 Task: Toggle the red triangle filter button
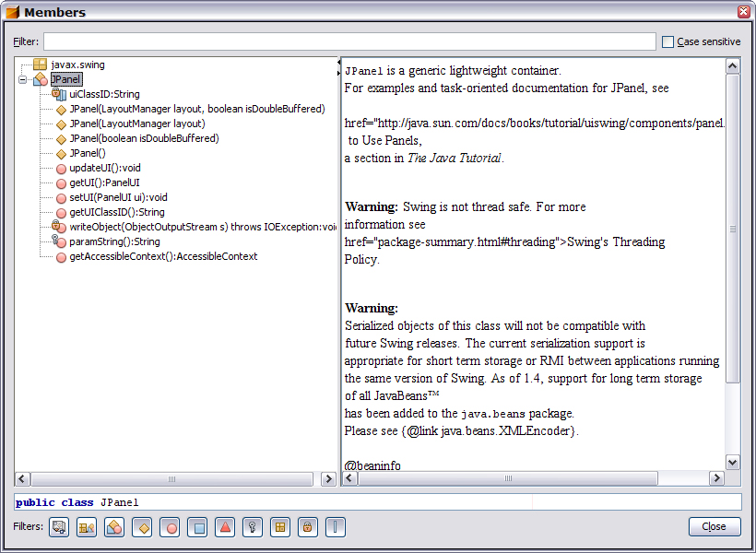[x=225, y=527]
